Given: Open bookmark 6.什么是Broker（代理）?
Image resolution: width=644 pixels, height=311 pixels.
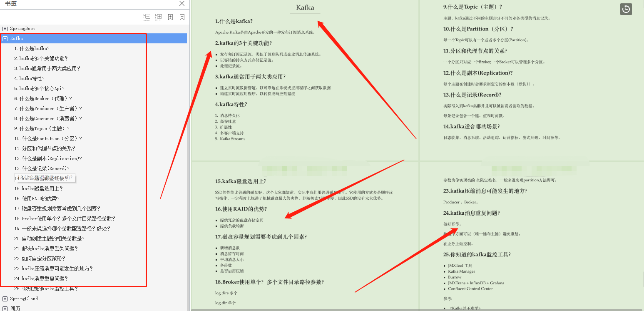Looking at the screenshot, I should pyautogui.click(x=43, y=98).
